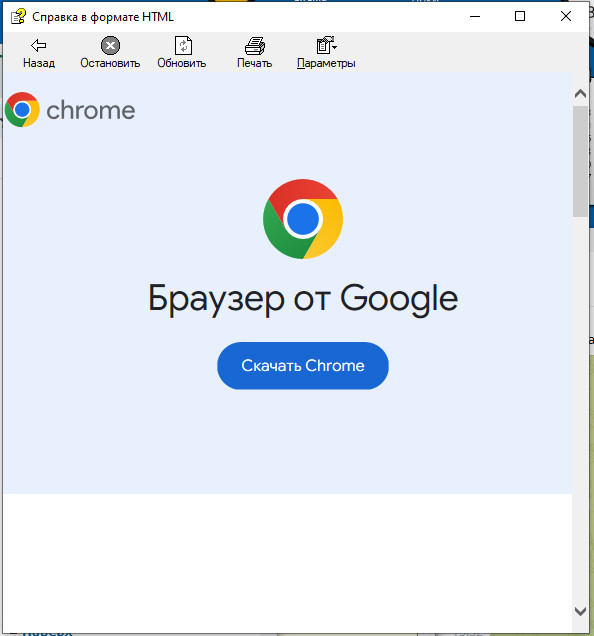Refresh the page using Обновить

(x=182, y=53)
